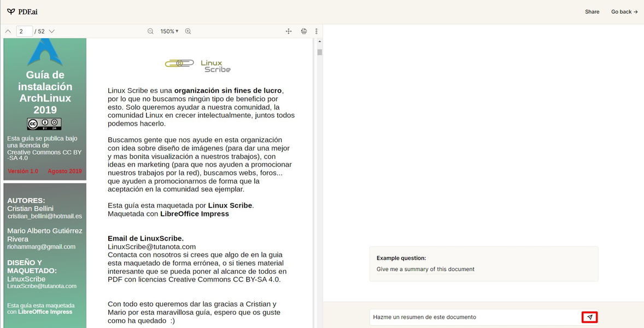Go to the next page with the down chevron
644x328 pixels.
(52, 31)
